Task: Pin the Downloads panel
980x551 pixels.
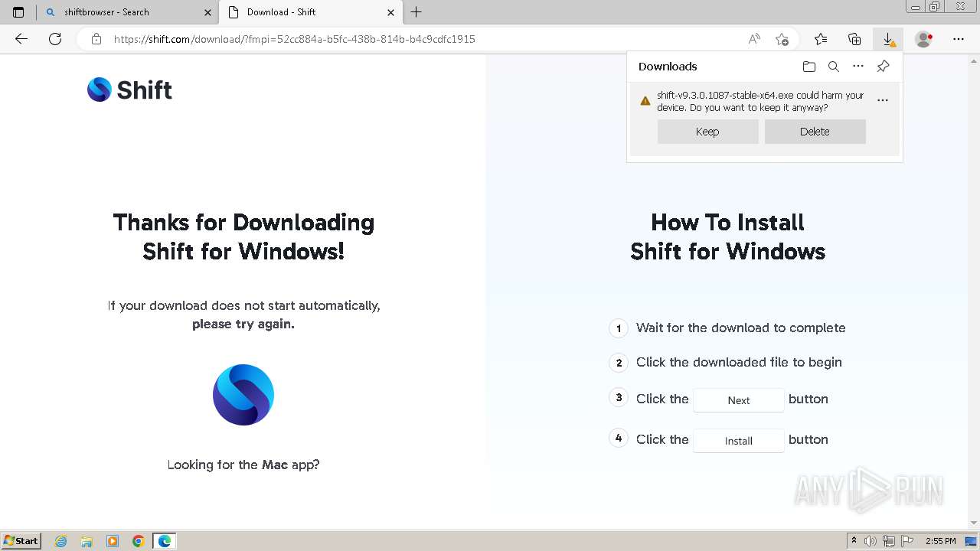Action: [x=883, y=67]
